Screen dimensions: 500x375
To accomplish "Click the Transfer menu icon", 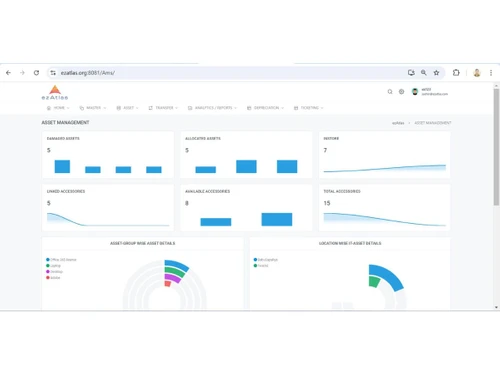I will [x=151, y=108].
